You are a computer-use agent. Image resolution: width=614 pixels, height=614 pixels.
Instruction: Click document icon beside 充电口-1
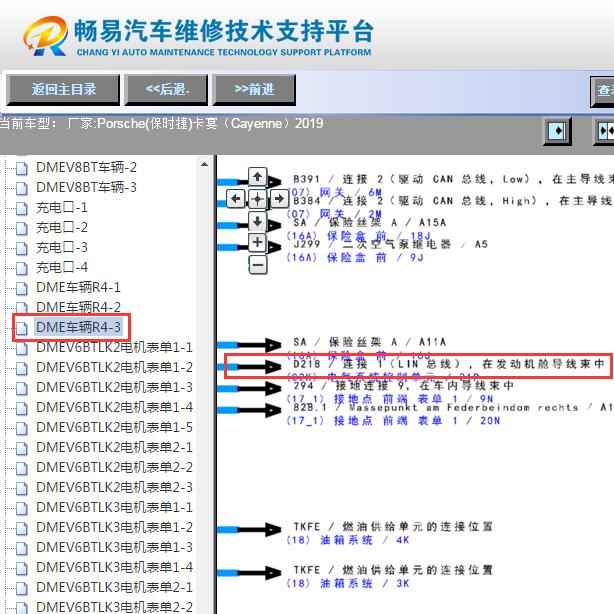tap(22, 208)
